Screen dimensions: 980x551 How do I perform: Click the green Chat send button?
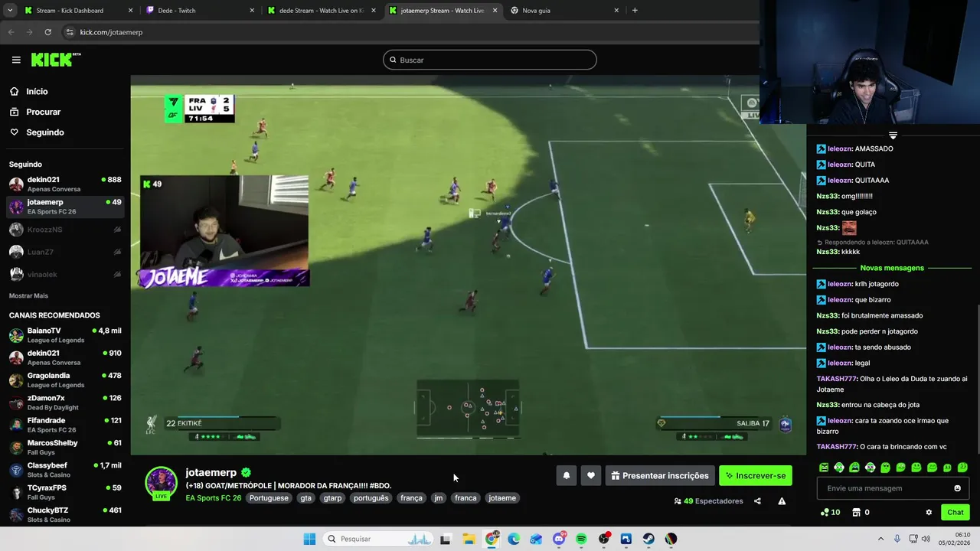tap(955, 513)
